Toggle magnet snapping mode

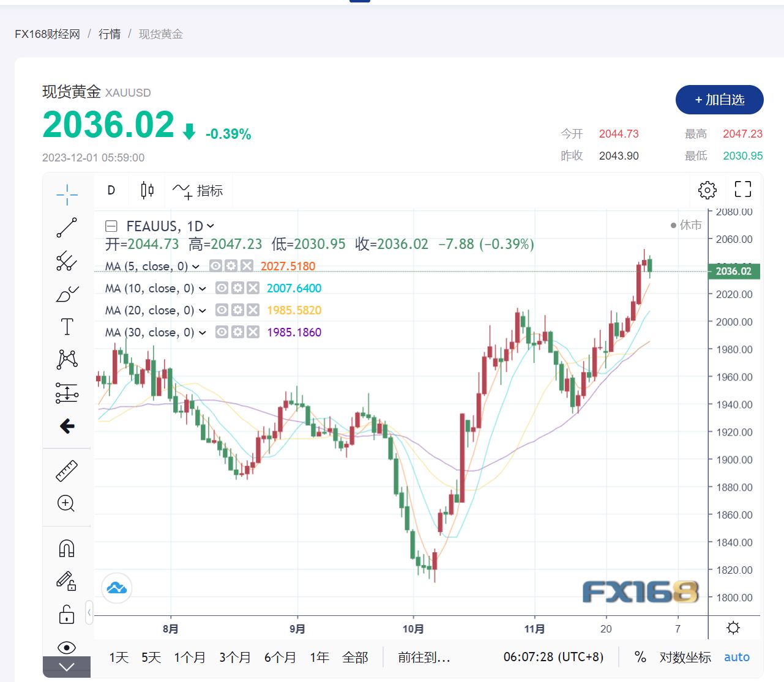click(67, 548)
